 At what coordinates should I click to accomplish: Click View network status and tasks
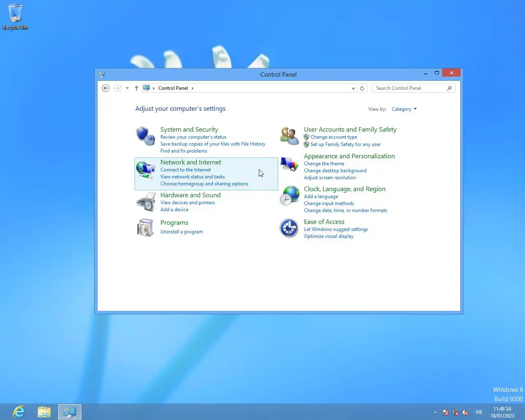click(192, 177)
